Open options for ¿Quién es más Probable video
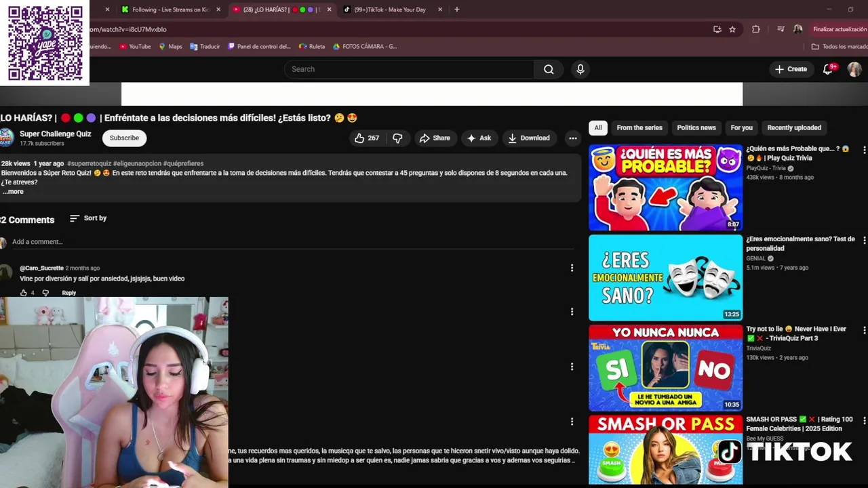The height and width of the screenshot is (488, 868). [x=864, y=149]
